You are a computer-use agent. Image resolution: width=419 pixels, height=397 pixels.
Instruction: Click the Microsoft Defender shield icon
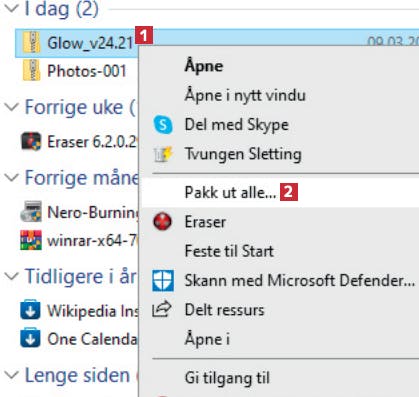[x=163, y=280]
